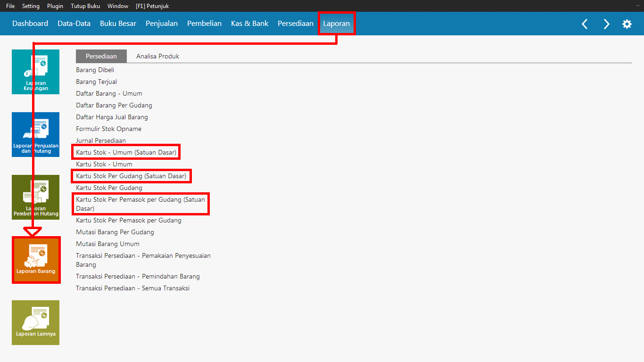Screen dimensions: 644x362
Task: Open Mutasi Barang Per Gudang report
Action: click(x=115, y=232)
